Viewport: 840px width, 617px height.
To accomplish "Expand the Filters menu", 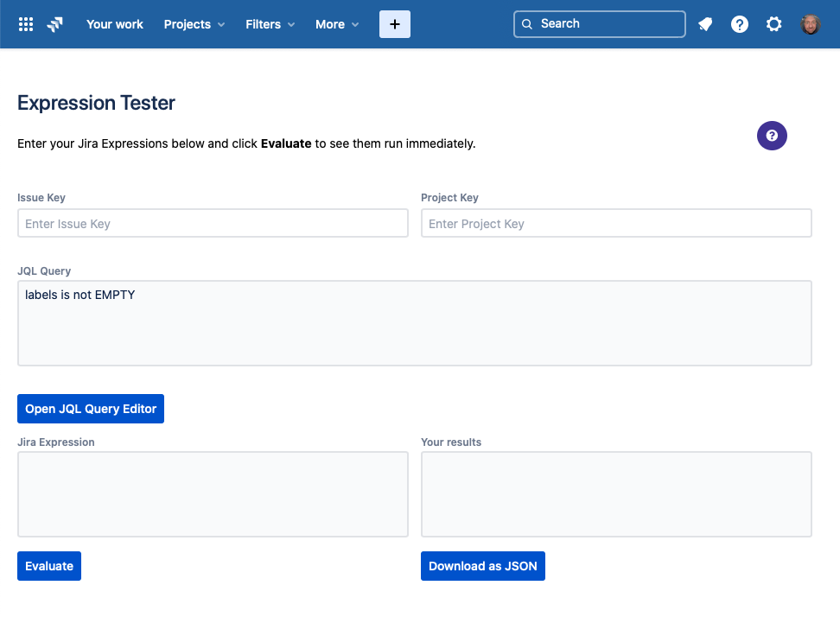I will tap(270, 24).
